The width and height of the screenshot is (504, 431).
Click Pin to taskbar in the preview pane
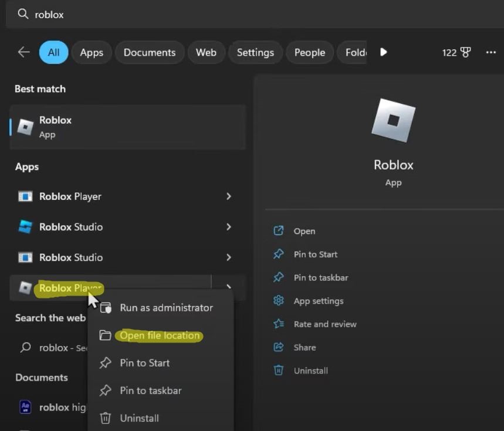321,277
